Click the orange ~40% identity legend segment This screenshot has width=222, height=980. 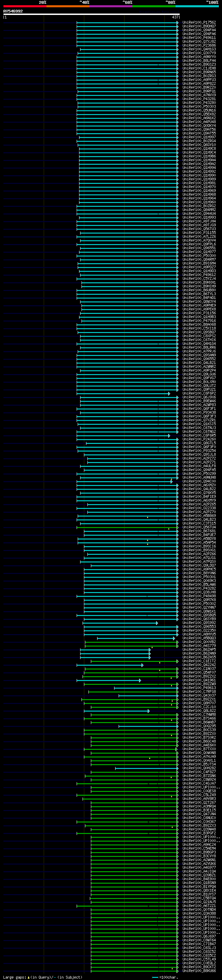click(68, 7)
